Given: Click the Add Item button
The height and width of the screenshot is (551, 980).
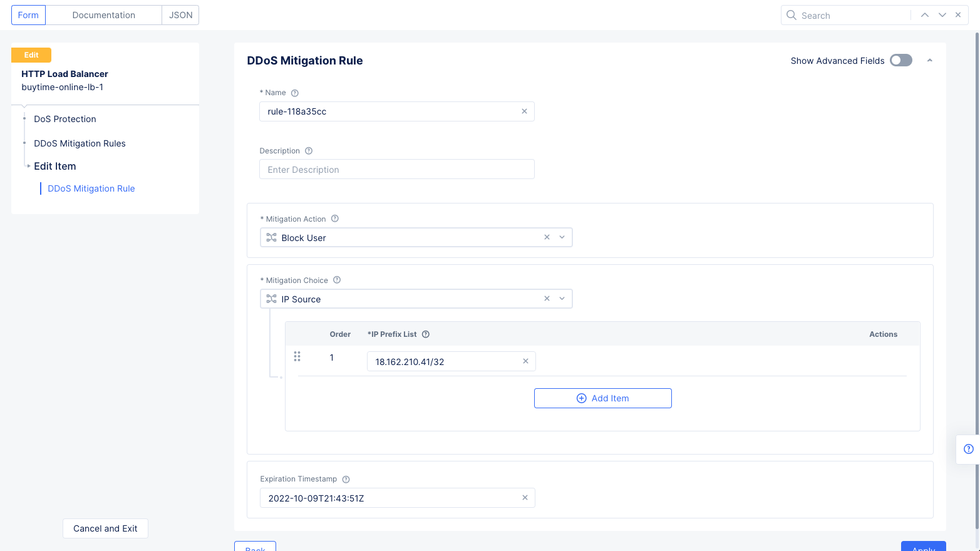Looking at the screenshot, I should [602, 398].
